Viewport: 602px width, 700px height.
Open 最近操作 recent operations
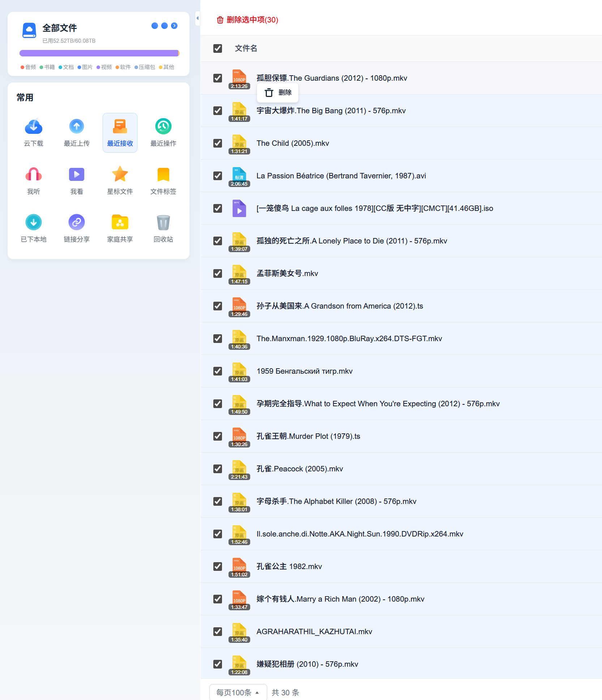tap(163, 133)
